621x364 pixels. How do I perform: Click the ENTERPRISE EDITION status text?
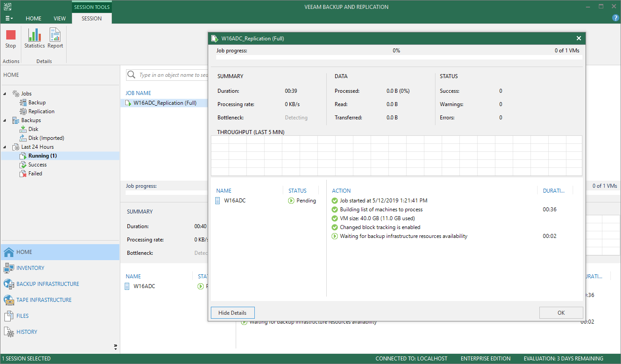(486, 359)
